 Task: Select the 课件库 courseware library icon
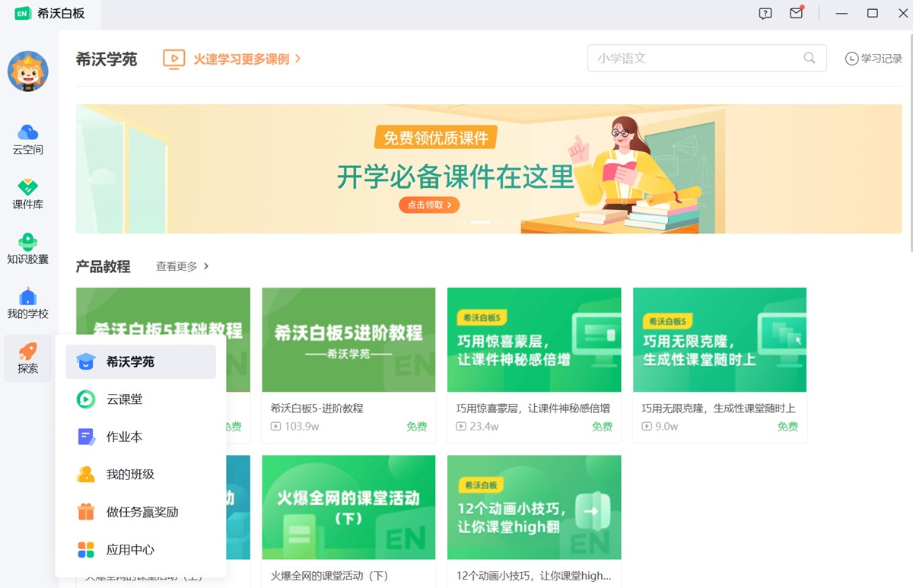coord(27,190)
